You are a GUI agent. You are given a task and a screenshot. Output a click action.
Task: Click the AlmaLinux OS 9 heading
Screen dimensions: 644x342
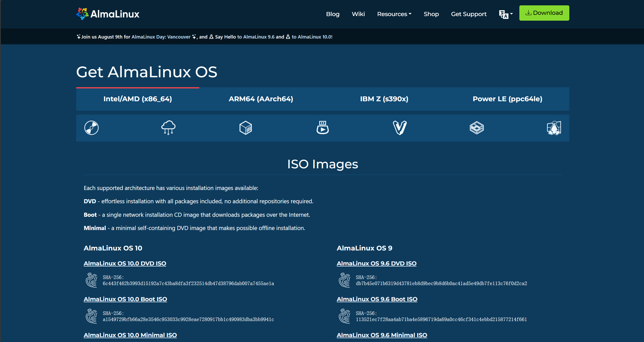(x=364, y=248)
